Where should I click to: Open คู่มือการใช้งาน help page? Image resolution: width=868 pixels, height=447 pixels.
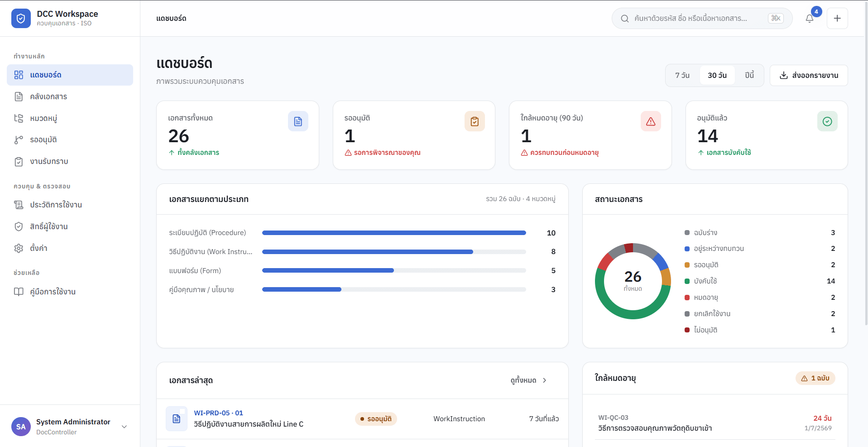[x=70, y=292]
